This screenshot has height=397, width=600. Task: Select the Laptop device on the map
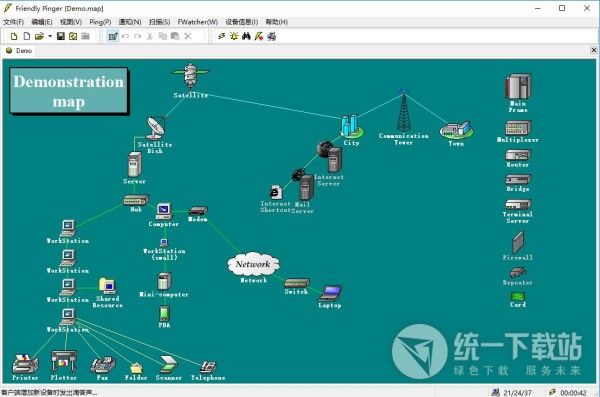pyautogui.click(x=330, y=293)
